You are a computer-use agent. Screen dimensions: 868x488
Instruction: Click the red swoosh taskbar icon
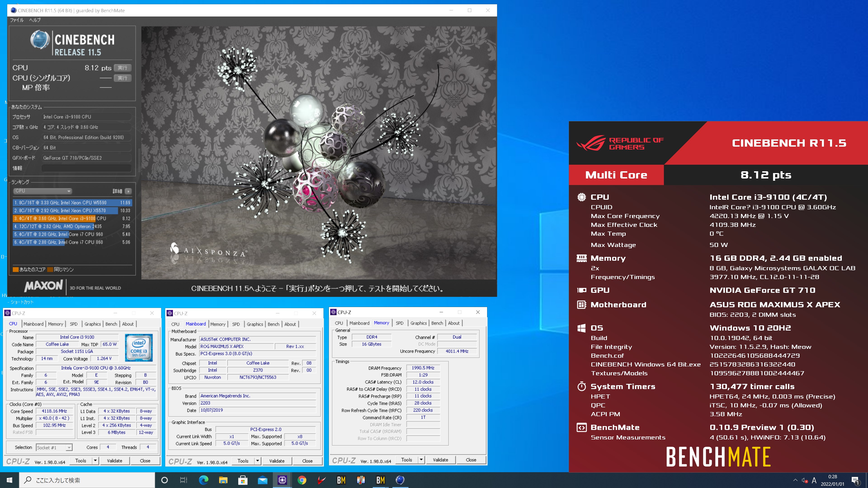pyautogui.click(x=321, y=480)
